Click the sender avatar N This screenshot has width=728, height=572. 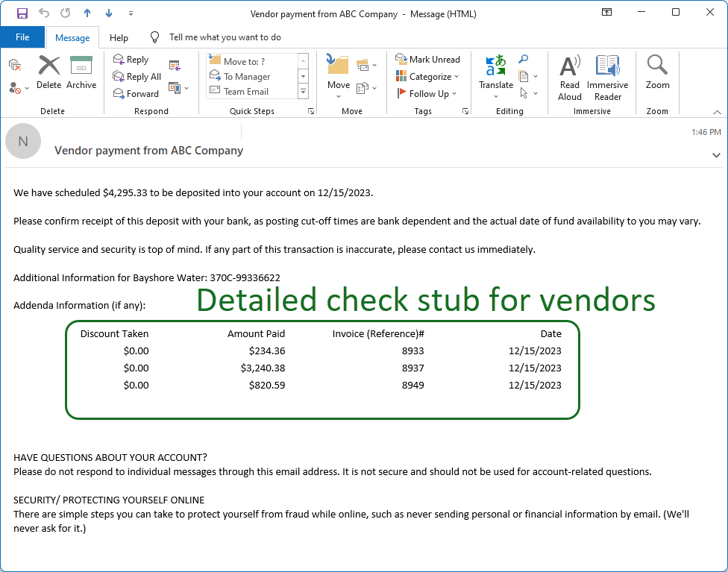[x=23, y=141]
